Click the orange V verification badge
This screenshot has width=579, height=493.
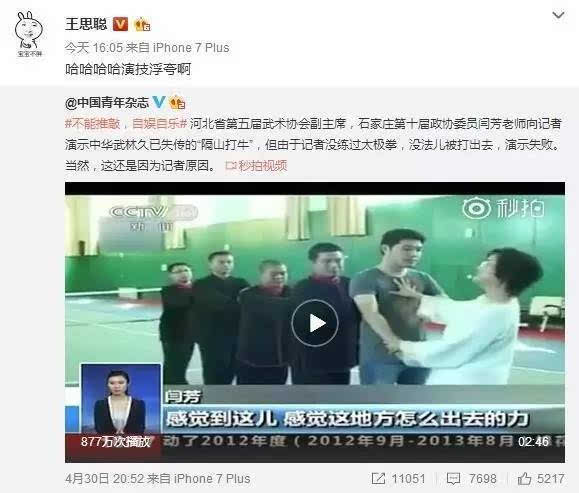coord(120,24)
